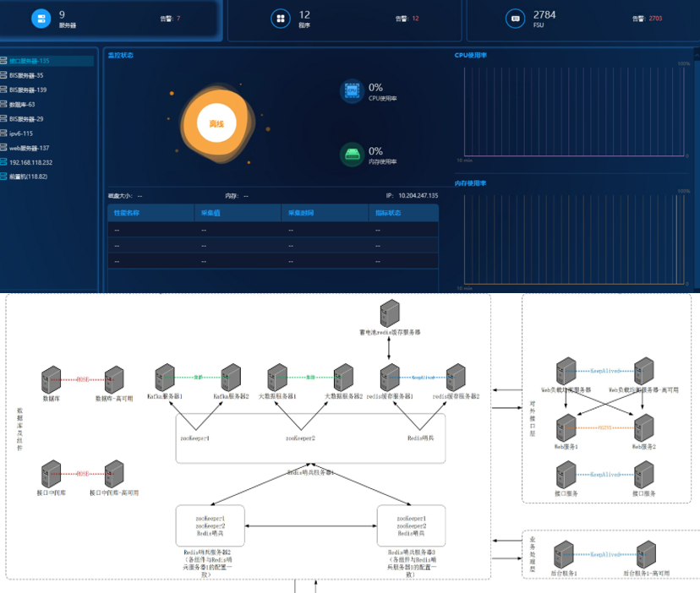Select BIS服务器-35 in the server list

click(26, 75)
